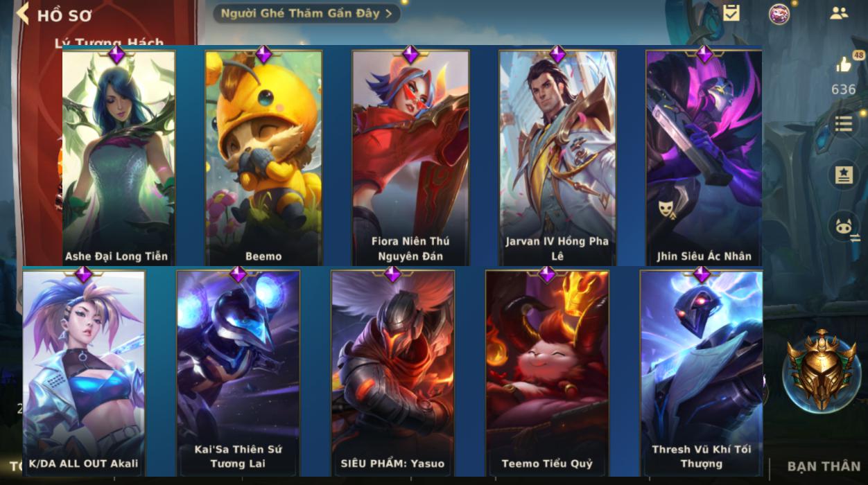Screen dimensions: 868x485
Task: Open the K/DA ALL OUT Akali card
Action: click(84, 373)
